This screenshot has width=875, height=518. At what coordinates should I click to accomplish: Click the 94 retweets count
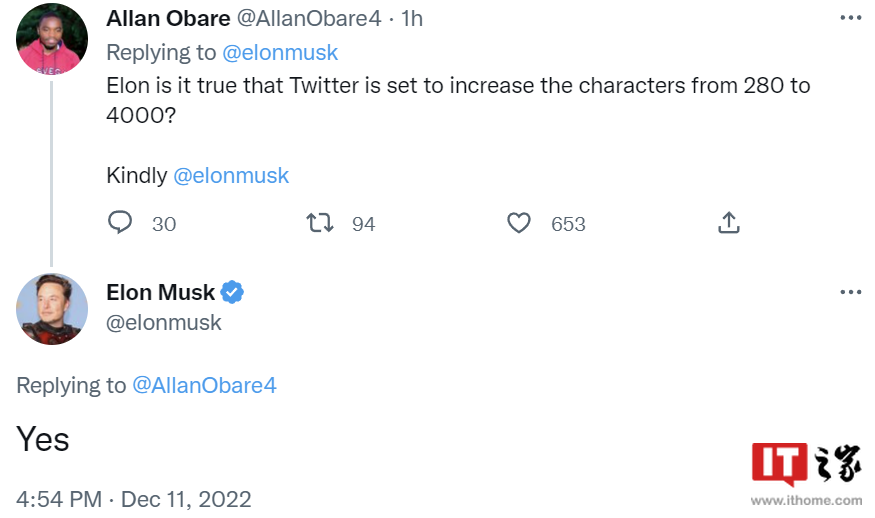(x=364, y=224)
